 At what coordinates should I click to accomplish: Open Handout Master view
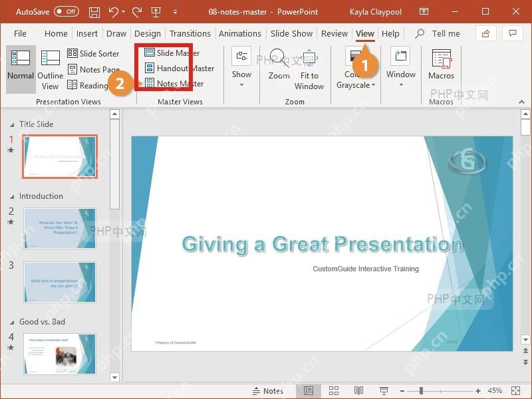click(x=179, y=68)
